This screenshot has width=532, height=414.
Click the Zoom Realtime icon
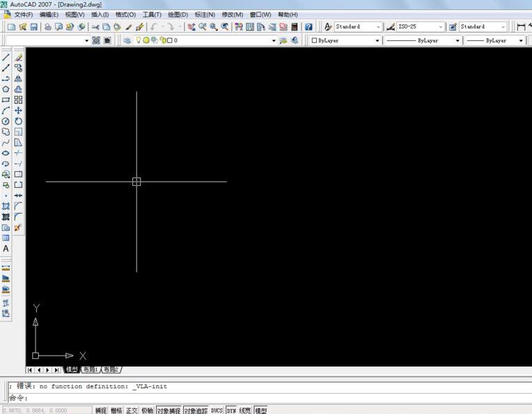(x=203, y=26)
